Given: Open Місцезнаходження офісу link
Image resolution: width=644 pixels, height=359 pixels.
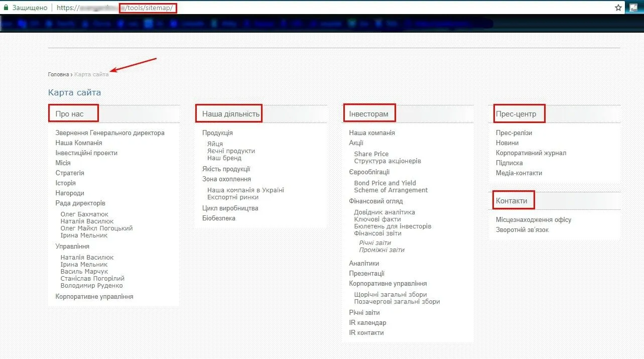Looking at the screenshot, I should point(534,220).
